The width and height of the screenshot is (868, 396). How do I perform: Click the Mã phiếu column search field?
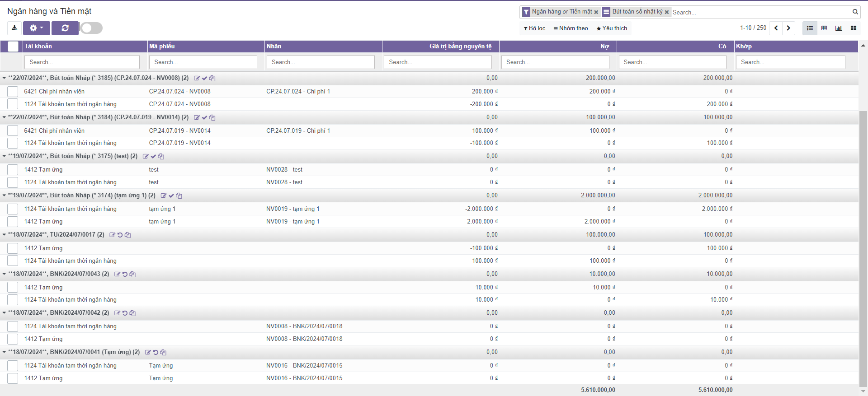(x=203, y=62)
